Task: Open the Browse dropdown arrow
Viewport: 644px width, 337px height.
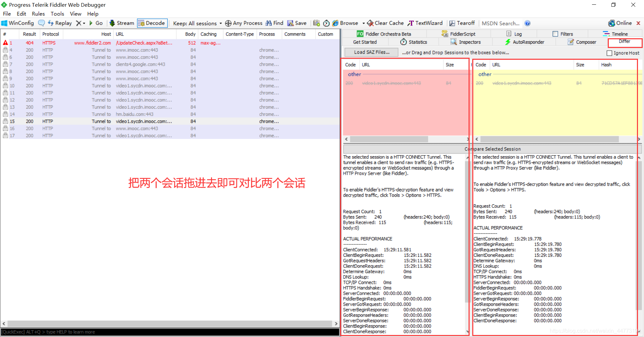Action: [364, 23]
